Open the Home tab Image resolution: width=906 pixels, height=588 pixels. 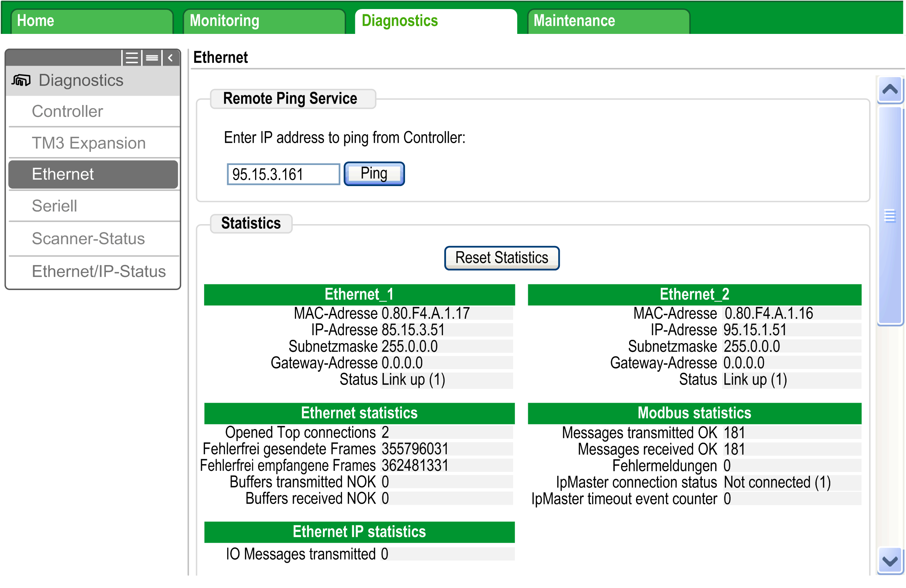click(x=92, y=21)
